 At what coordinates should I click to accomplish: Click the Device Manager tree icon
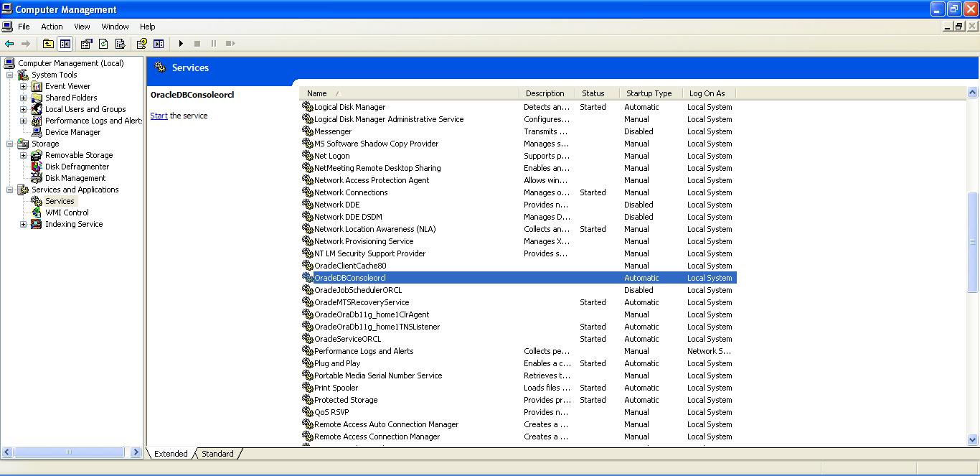(37, 132)
